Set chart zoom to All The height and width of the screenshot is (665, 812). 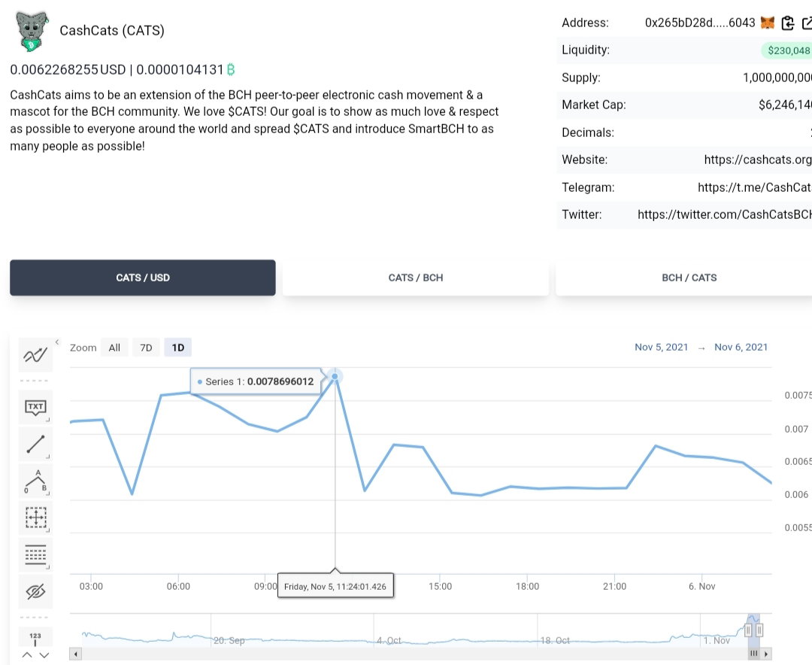pyautogui.click(x=114, y=348)
